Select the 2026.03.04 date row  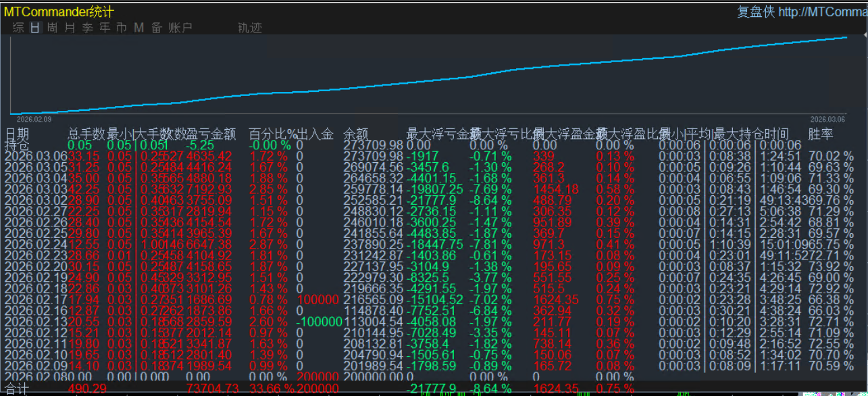pos(36,178)
